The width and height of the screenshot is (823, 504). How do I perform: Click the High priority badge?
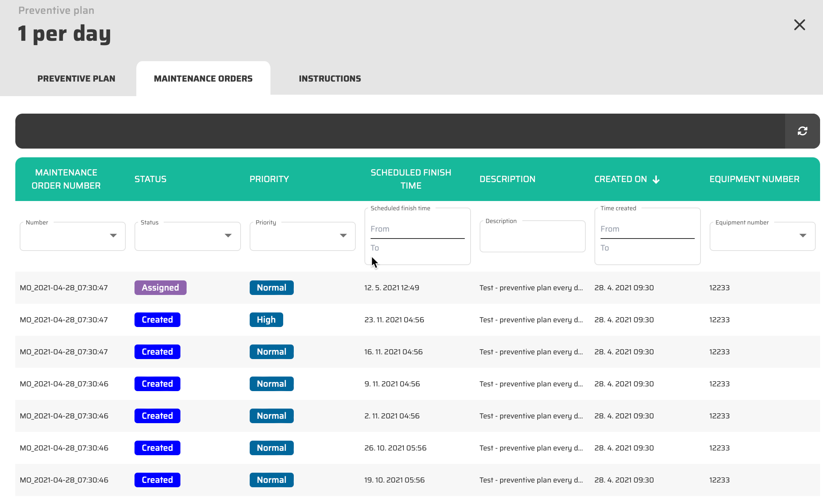tap(266, 320)
